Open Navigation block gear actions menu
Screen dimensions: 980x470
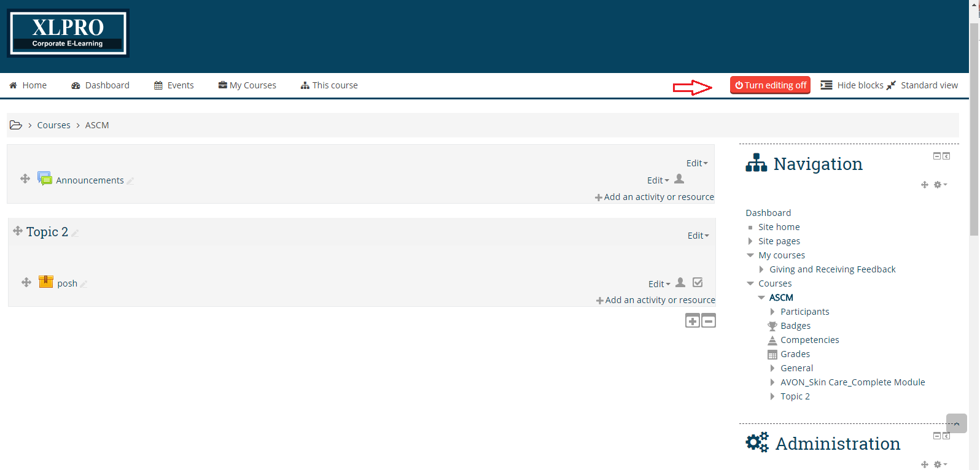pyautogui.click(x=939, y=185)
